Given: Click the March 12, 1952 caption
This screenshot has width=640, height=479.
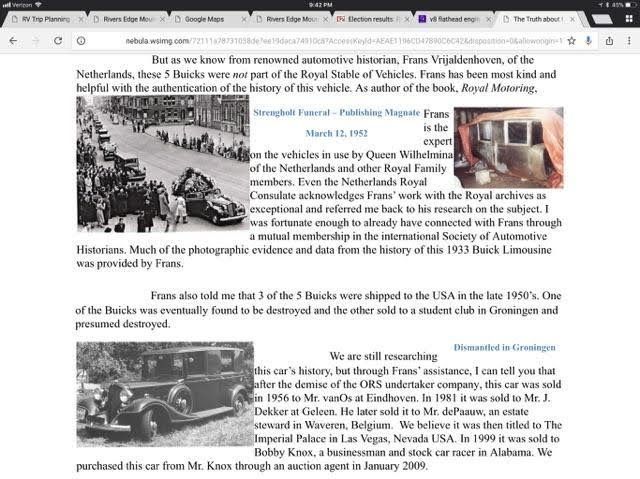Looking at the screenshot, I should (336, 133).
